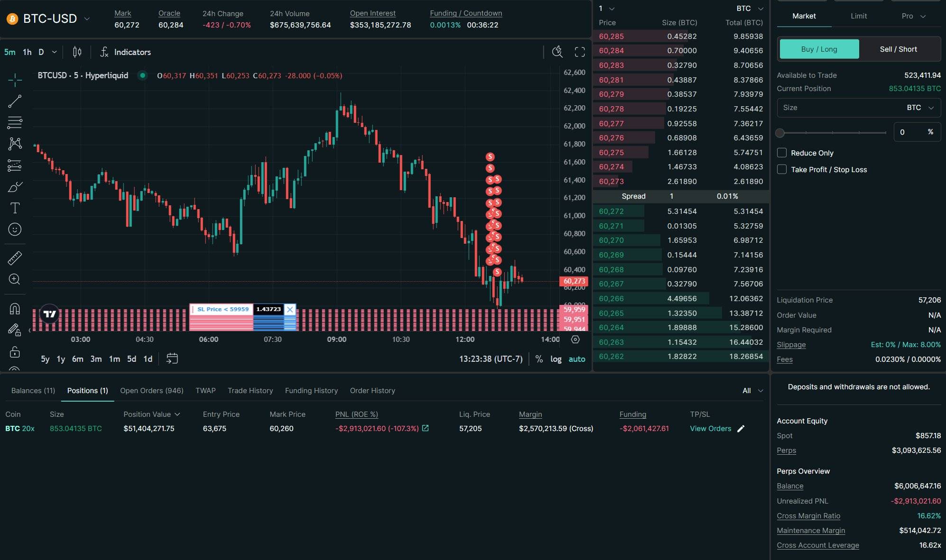Enter fullscreen chart mode
Image resolution: width=946 pixels, height=560 pixels.
580,52
